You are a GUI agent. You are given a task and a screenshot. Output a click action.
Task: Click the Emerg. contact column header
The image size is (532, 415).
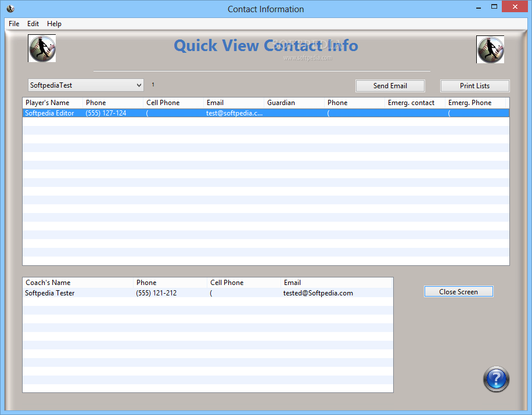[415, 103]
